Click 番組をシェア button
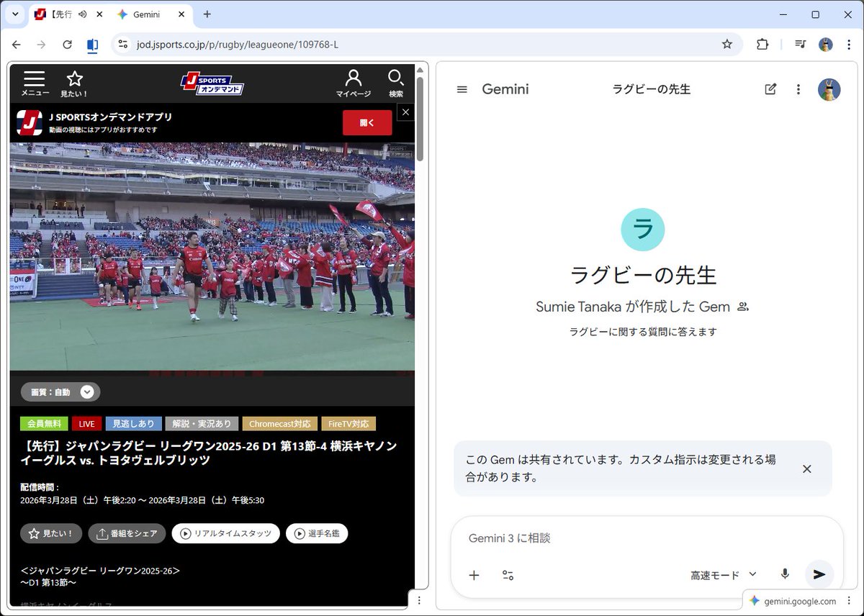Image resolution: width=864 pixels, height=616 pixels. (x=127, y=533)
